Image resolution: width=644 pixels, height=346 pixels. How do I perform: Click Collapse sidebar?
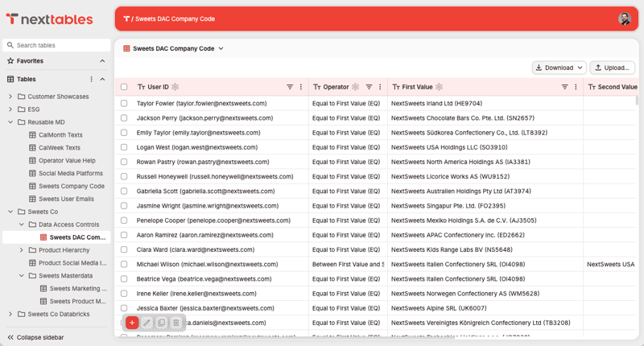36,337
